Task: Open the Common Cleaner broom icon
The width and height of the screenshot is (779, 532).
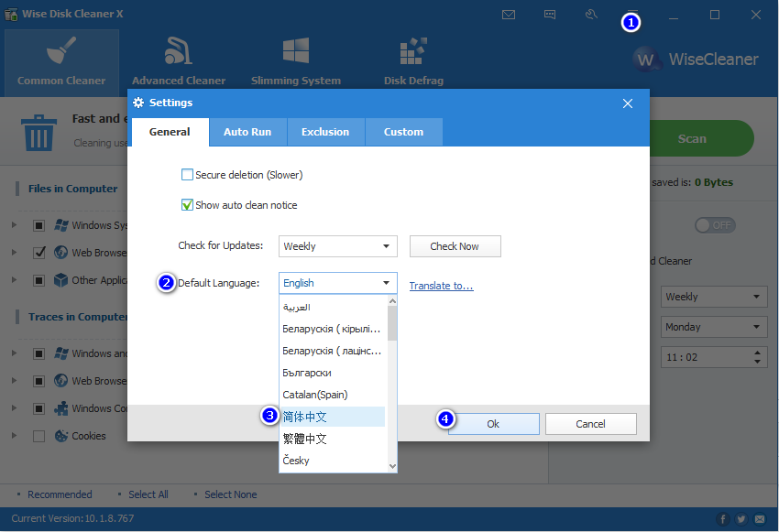Action: (61, 50)
